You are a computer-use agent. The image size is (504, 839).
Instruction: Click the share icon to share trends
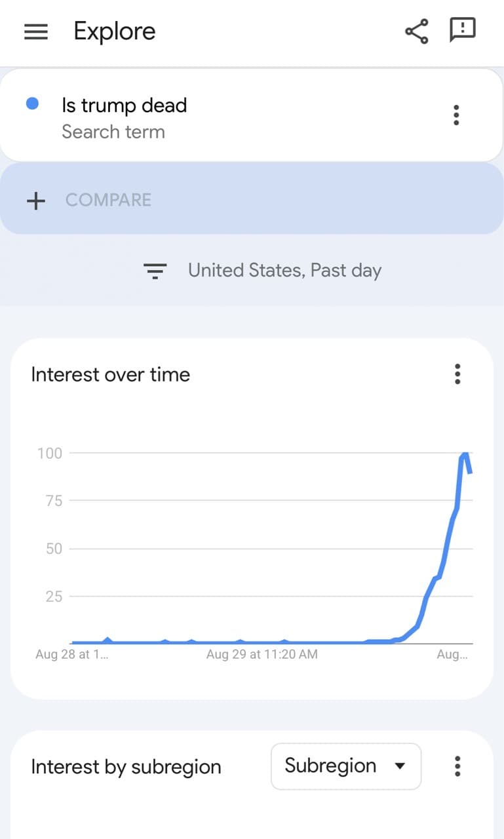coord(417,29)
